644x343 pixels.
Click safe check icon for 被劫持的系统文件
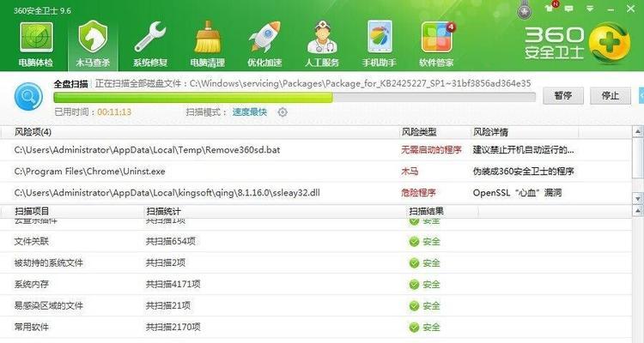(x=414, y=263)
